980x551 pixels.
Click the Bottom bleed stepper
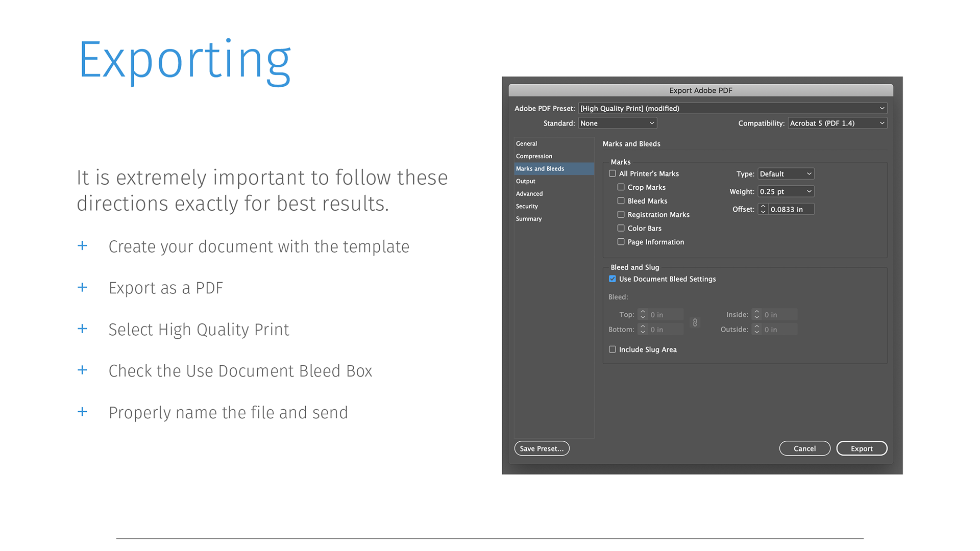[643, 330]
